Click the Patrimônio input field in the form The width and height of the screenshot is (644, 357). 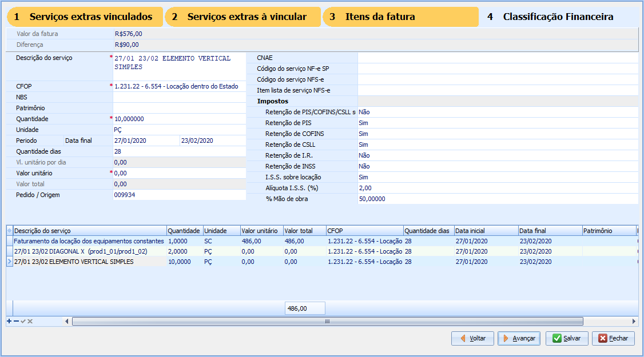(x=180, y=108)
